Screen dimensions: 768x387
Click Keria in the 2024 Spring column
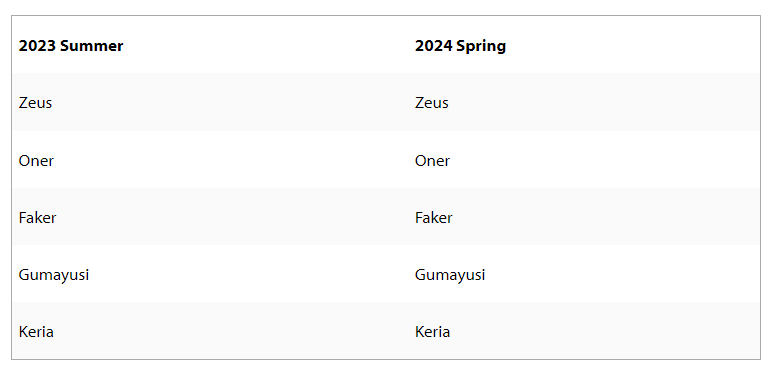(x=432, y=332)
